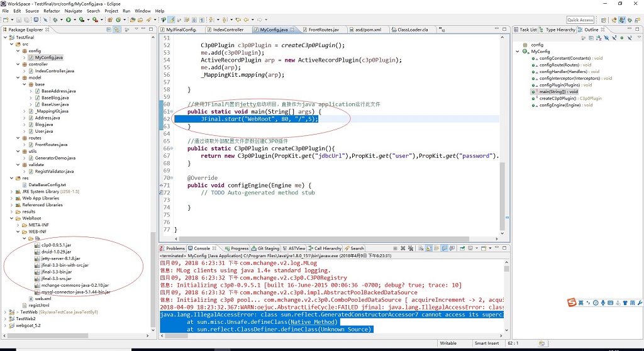This screenshot has width=644, height=351.
Task: Expand the JRE System Library node
Action: pyautogui.click(x=11, y=191)
